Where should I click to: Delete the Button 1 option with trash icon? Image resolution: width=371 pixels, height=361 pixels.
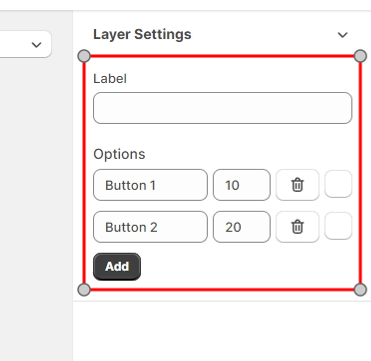(x=297, y=185)
